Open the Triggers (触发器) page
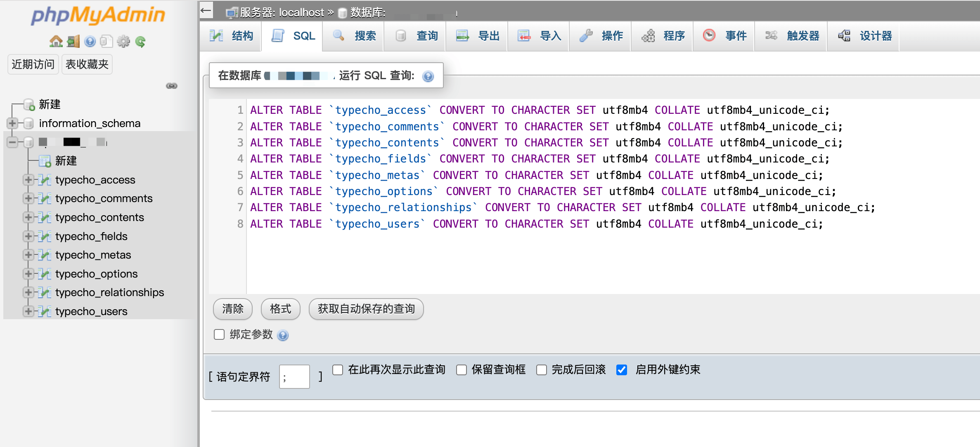 tap(791, 36)
